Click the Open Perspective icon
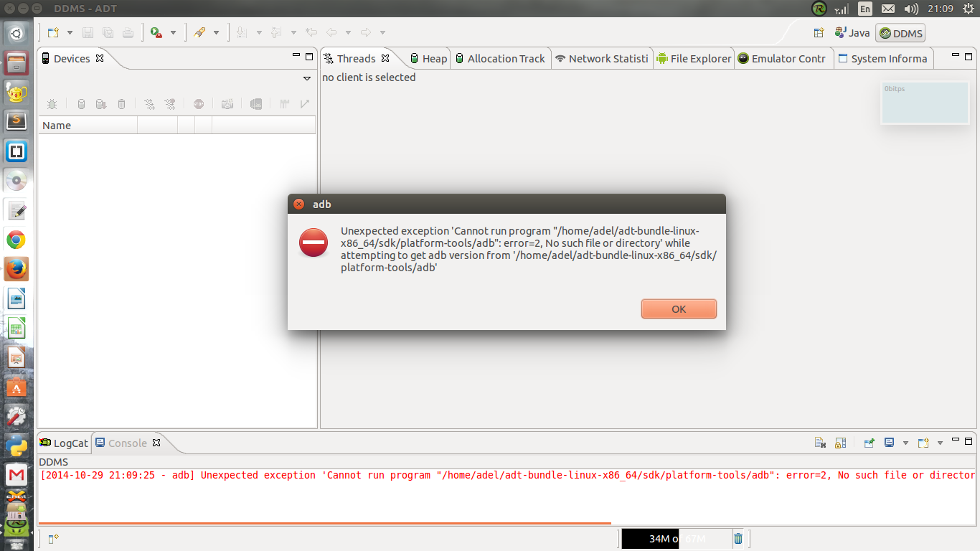 pos(819,33)
